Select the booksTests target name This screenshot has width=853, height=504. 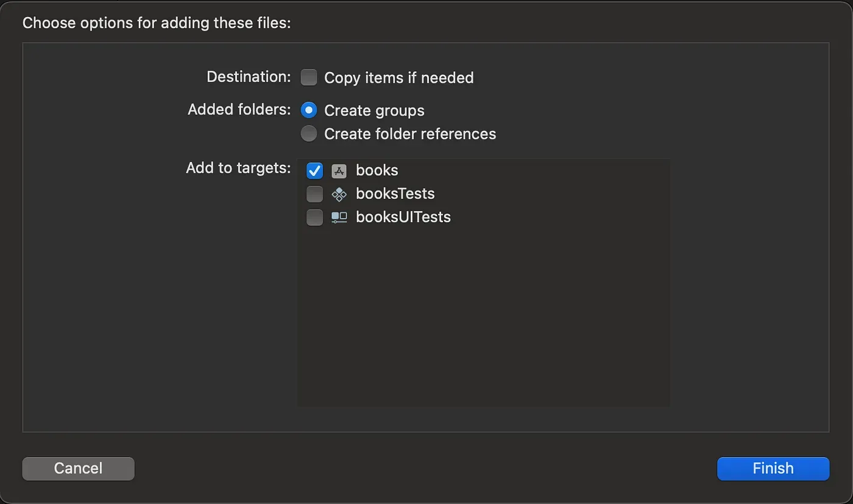[395, 194]
